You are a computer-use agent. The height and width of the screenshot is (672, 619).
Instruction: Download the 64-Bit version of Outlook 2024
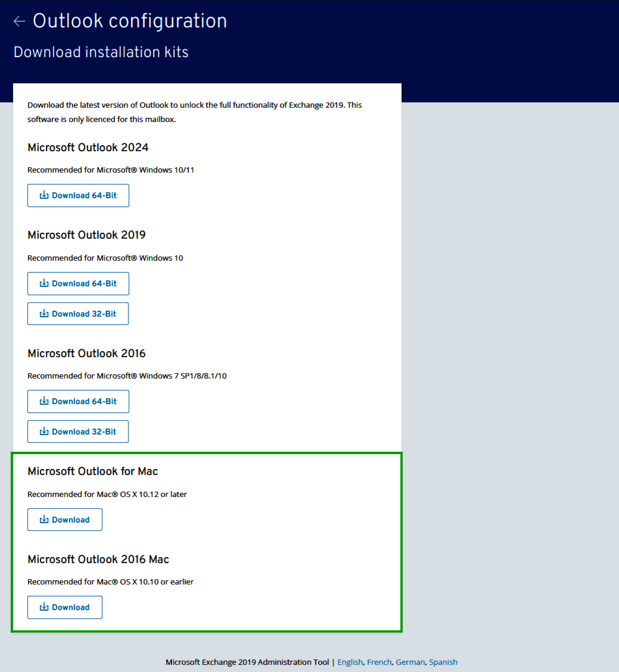78,195
